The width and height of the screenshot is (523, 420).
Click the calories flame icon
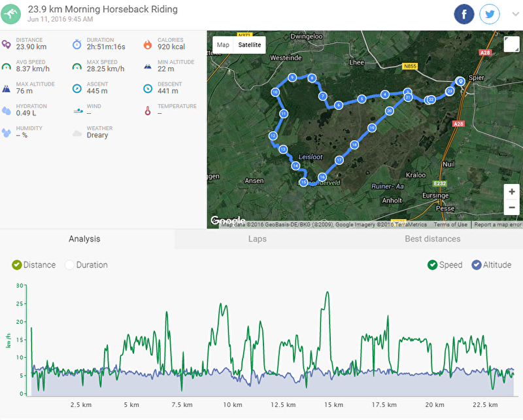[148, 44]
